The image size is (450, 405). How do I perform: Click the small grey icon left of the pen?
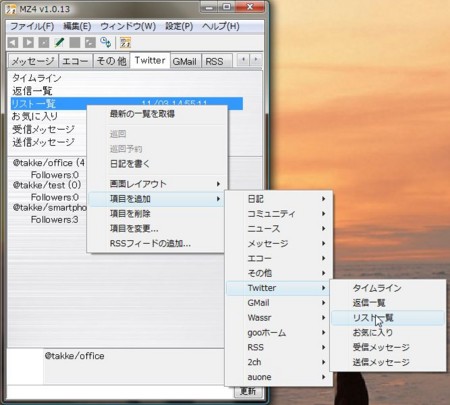point(44,43)
